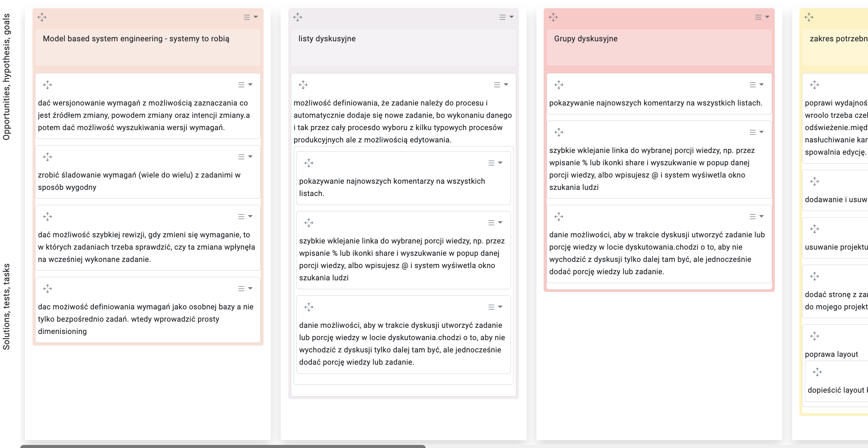Open menu dropdown of listy dyskusyjne column
This screenshot has height=448, width=868.
(x=506, y=17)
